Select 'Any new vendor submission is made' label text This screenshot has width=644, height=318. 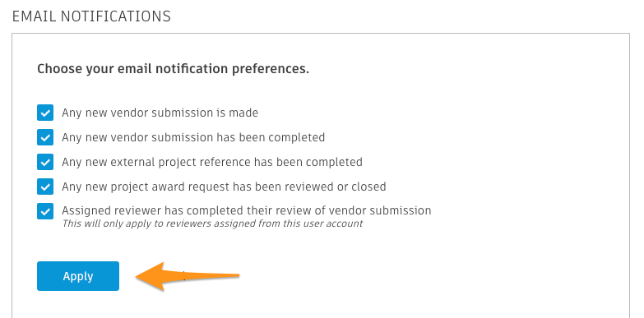tap(160, 113)
